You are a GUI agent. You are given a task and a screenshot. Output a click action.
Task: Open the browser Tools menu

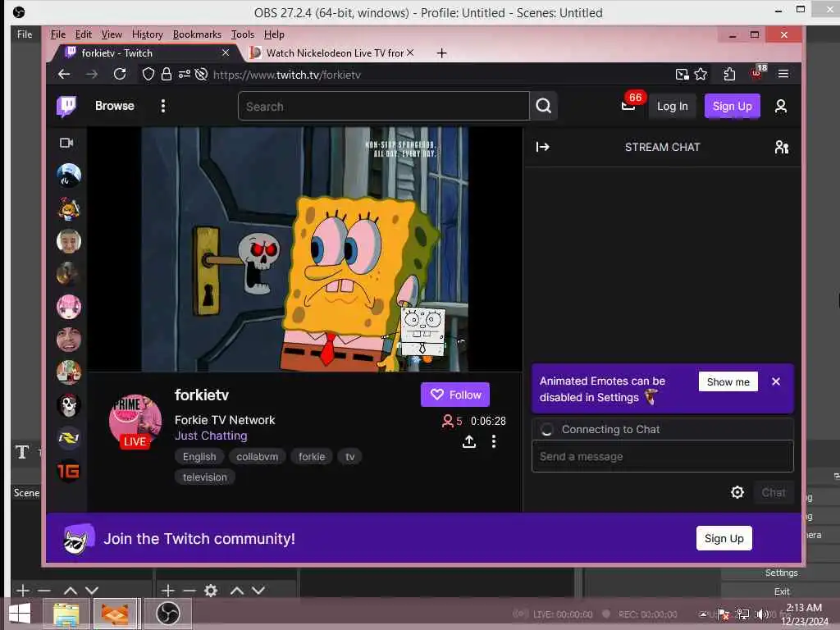pyautogui.click(x=242, y=34)
